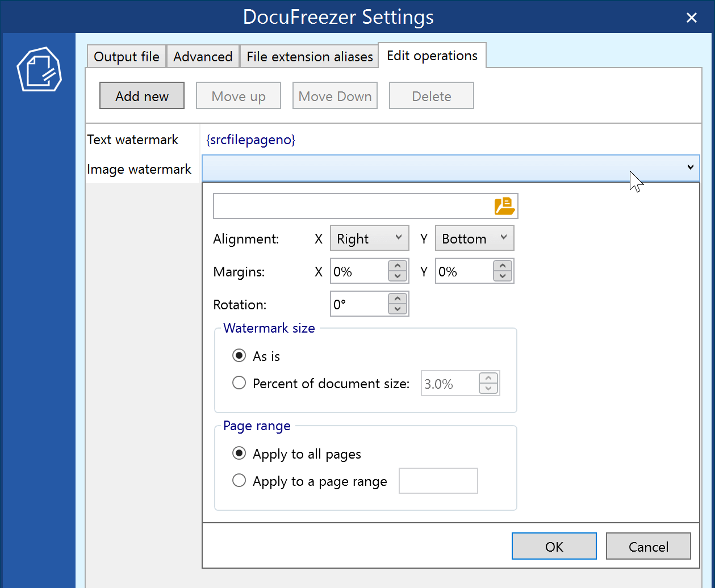Decrease the Margins X value

point(398,276)
